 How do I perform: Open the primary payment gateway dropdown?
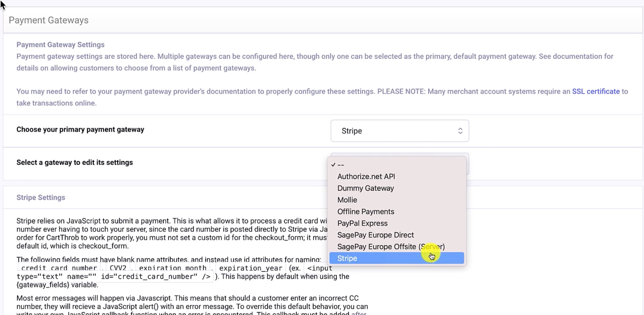click(x=400, y=131)
